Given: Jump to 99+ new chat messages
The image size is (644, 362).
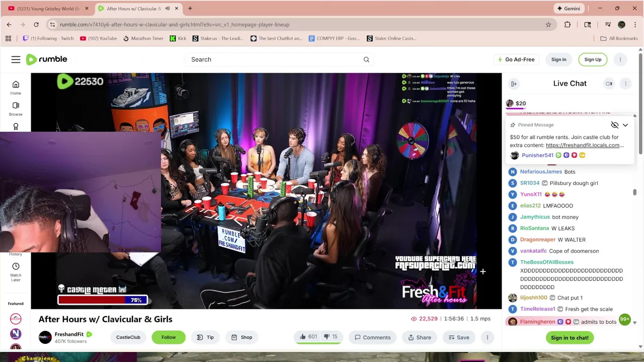Looking at the screenshot, I should [x=624, y=319].
